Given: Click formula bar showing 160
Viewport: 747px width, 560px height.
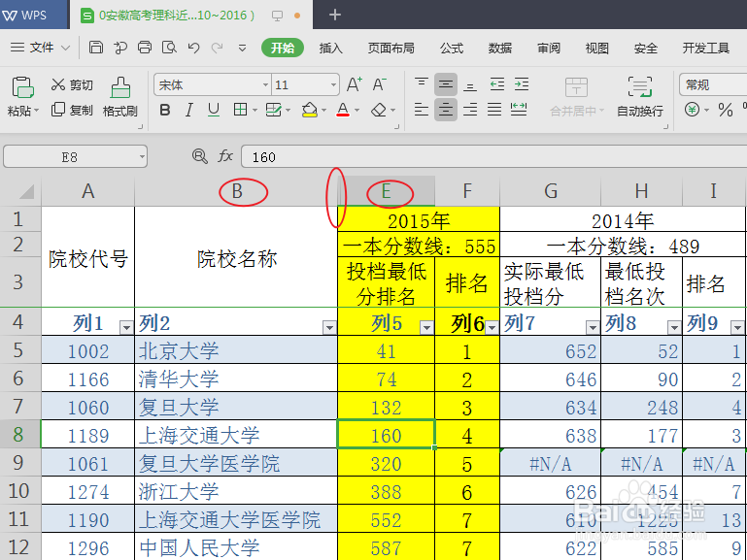Looking at the screenshot, I should click(x=494, y=156).
